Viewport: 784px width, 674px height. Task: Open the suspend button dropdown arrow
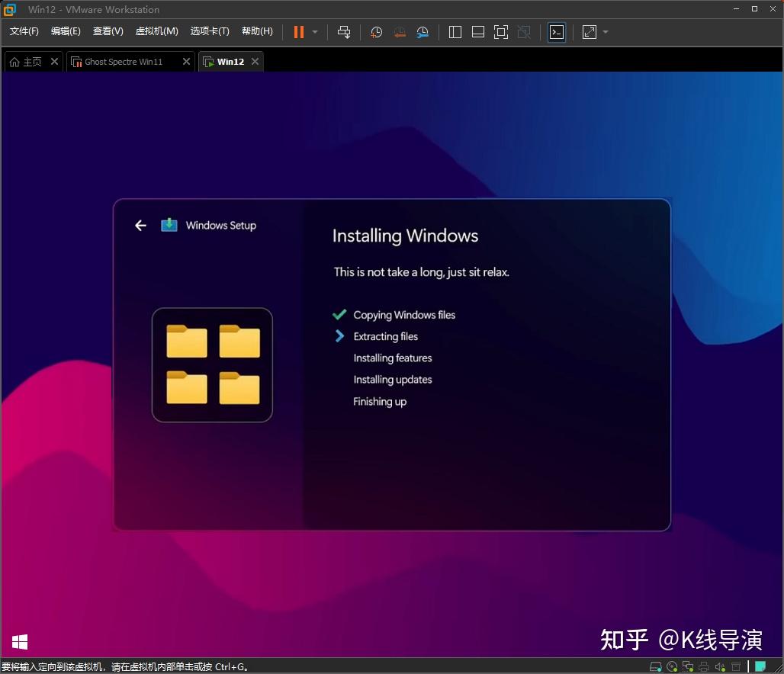[315, 32]
